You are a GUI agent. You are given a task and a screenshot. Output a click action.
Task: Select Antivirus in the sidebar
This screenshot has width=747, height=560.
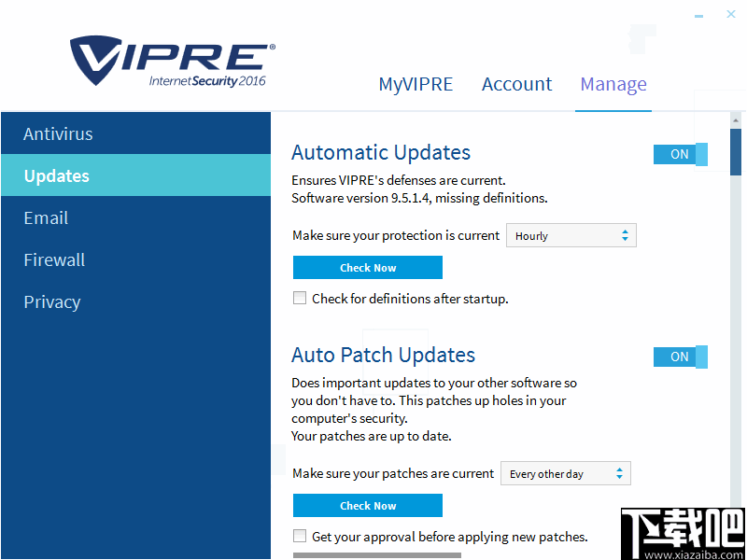58,133
